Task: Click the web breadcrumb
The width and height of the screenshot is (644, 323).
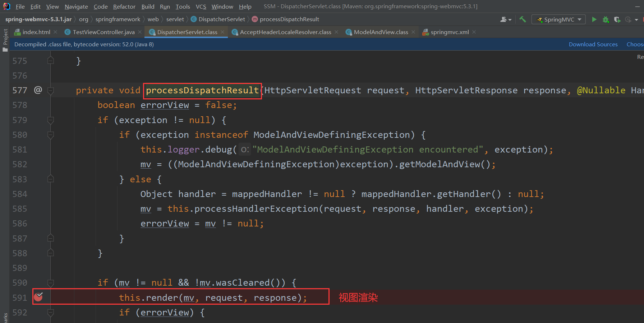Action: [x=153, y=19]
